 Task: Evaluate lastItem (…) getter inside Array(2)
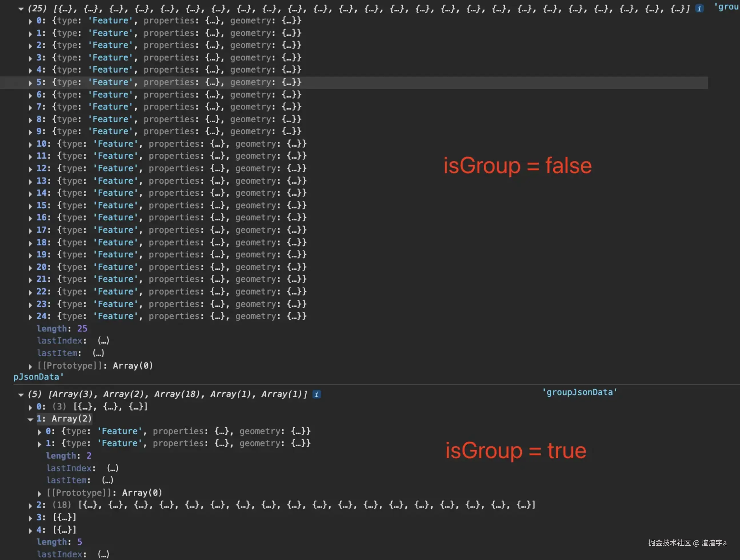(x=107, y=480)
